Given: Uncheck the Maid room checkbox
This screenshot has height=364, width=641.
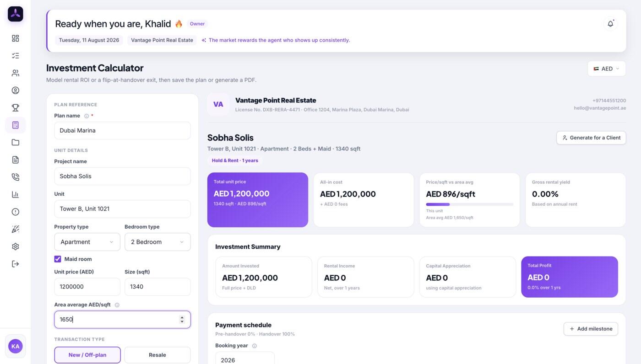Looking at the screenshot, I should click(58, 259).
